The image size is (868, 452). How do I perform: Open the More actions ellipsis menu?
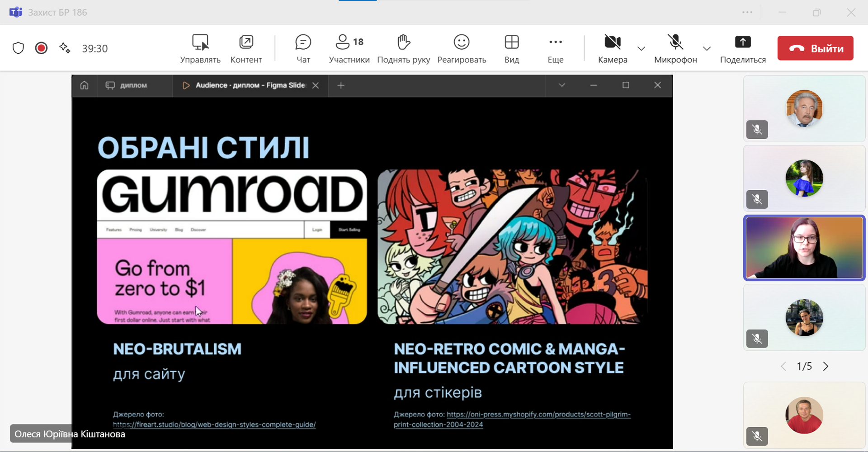(x=555, y=48)
